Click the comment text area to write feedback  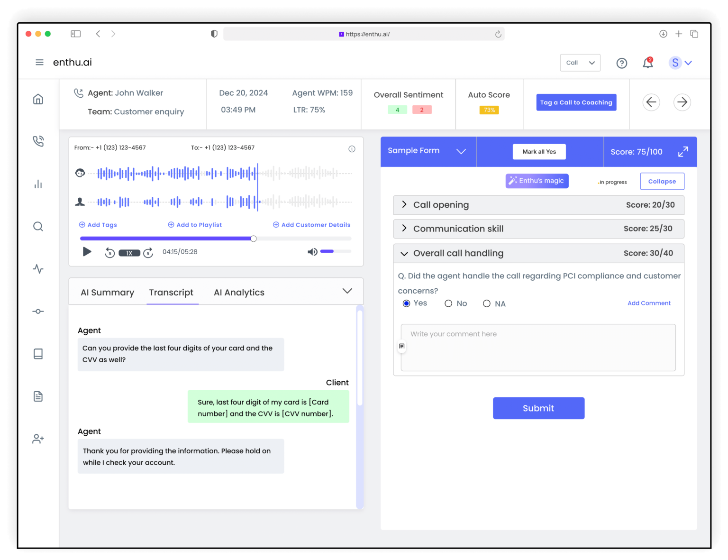click(x=538, y=348)
